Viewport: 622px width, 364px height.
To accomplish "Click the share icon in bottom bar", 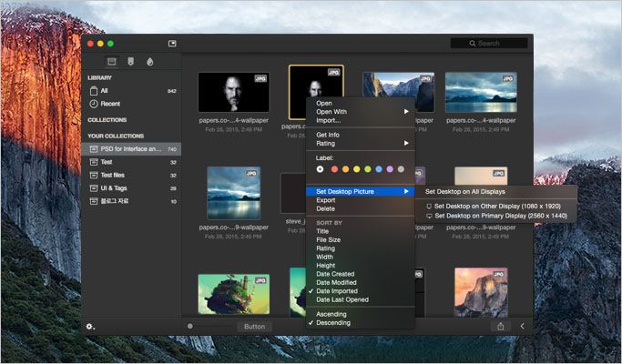I will [501, 327].
